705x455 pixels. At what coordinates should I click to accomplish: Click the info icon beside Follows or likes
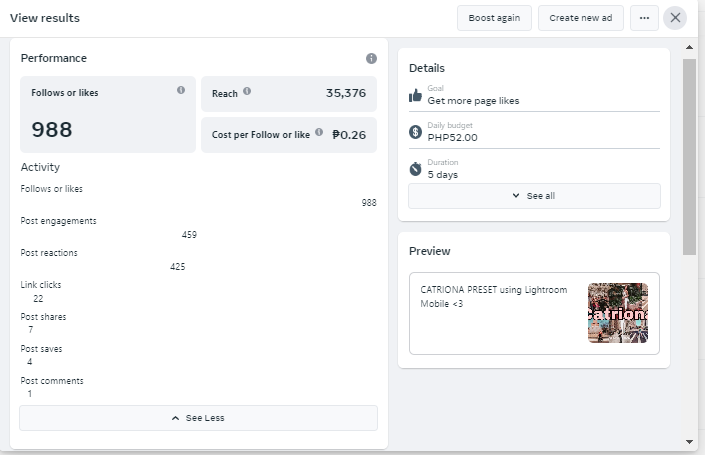[181, 90]
